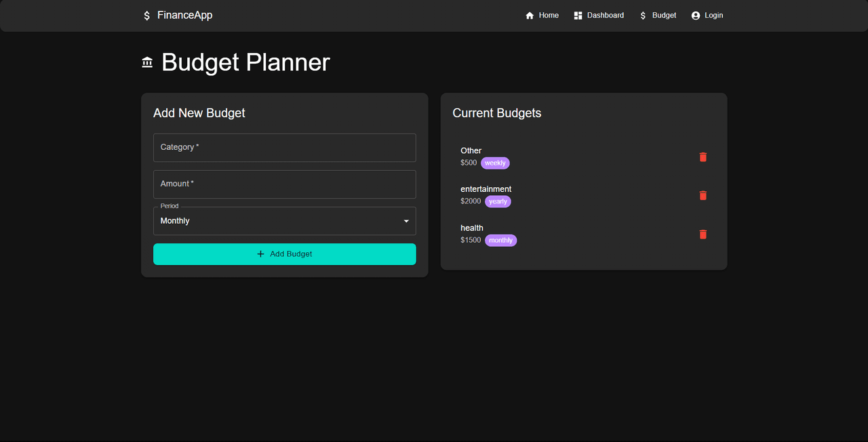The image size is (868, 442).
Task: Focus the Amount input field
Action: tap(284, 184)
